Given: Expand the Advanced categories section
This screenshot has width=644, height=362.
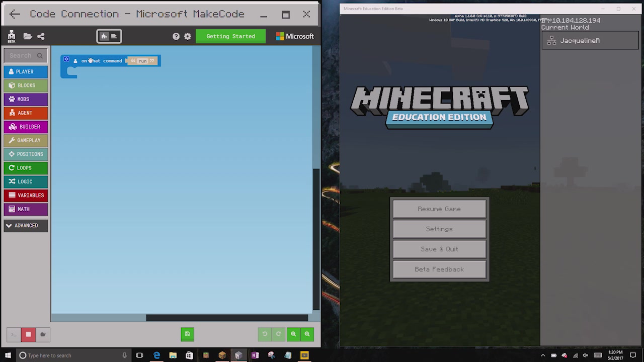Looking at the screenshot, I should tap(26, 226).
